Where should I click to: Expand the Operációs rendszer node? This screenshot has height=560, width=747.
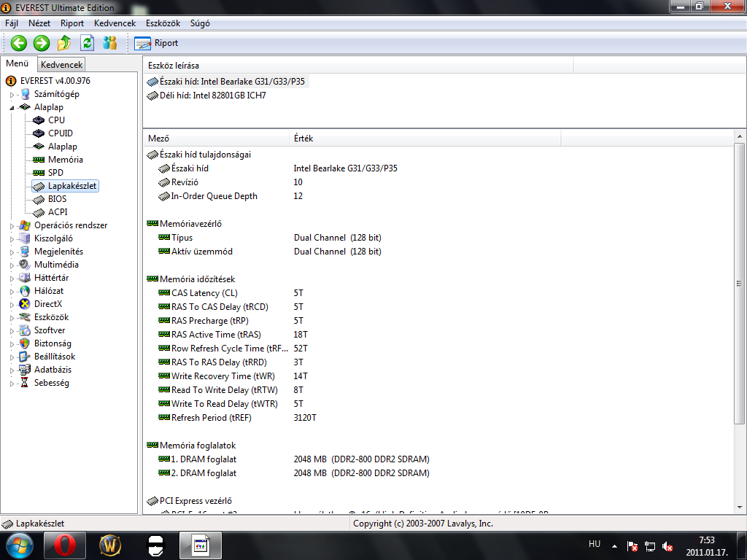12,226
